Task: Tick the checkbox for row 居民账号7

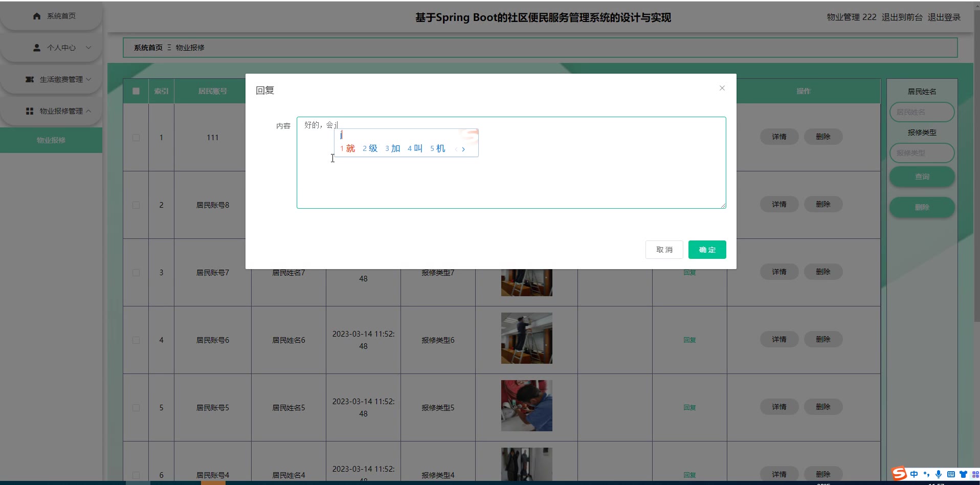Action: pyautogui.click(x=136, y=273)
